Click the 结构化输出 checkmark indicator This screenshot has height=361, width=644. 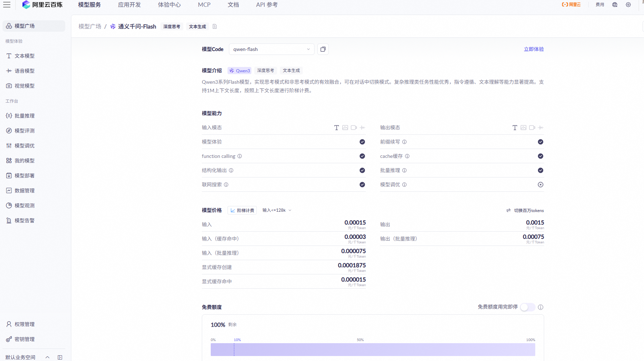(362, 170)
